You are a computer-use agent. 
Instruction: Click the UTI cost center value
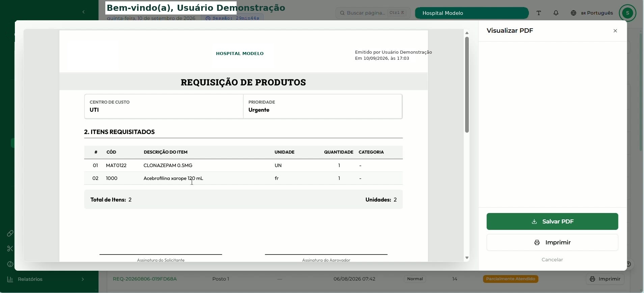click(x=94, y=110)
